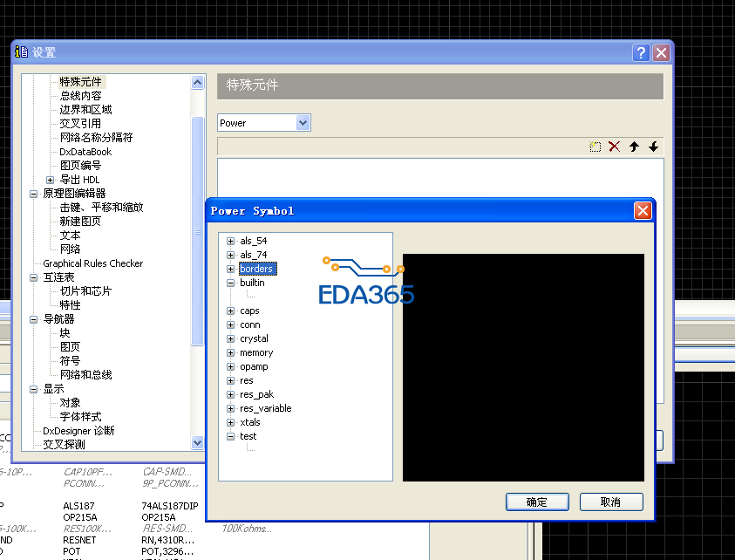Viewport: 735px width, 560px height.
Task: Expand the res library node
Action: coord(230,380)
